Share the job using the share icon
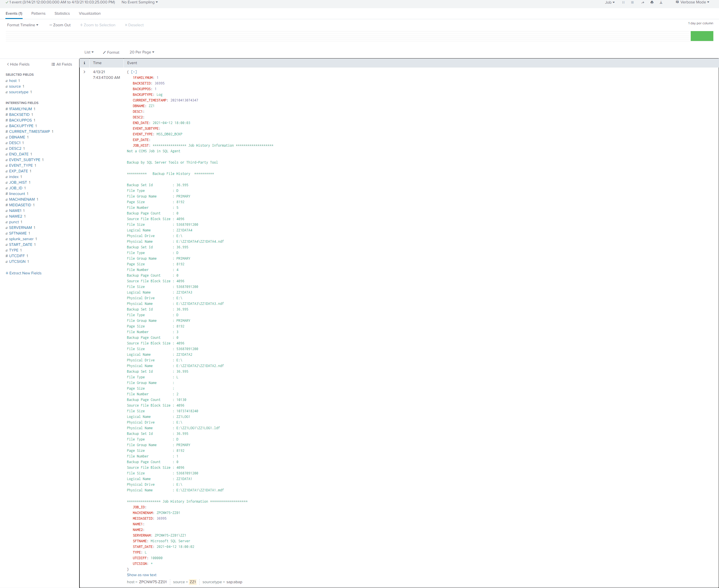Screen dimensions: 719x588 [x=643, y=2]
